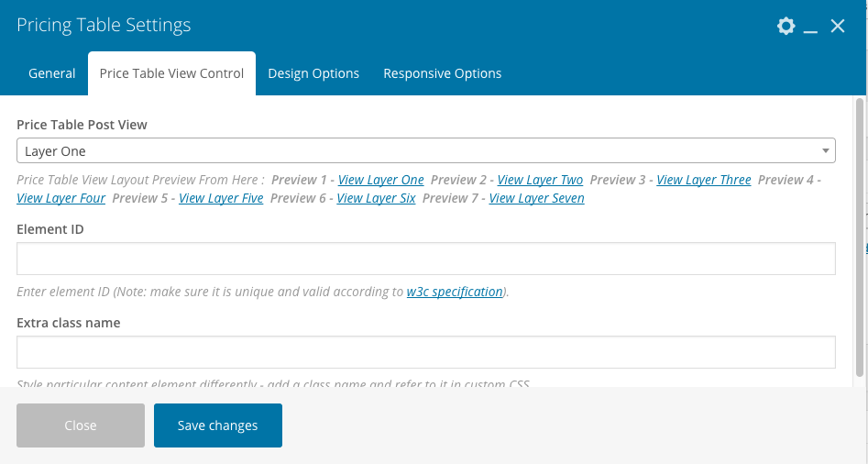Close the Pricing Table Settings dialog
The width and height of the screenshot is (868, 464).
838,26
